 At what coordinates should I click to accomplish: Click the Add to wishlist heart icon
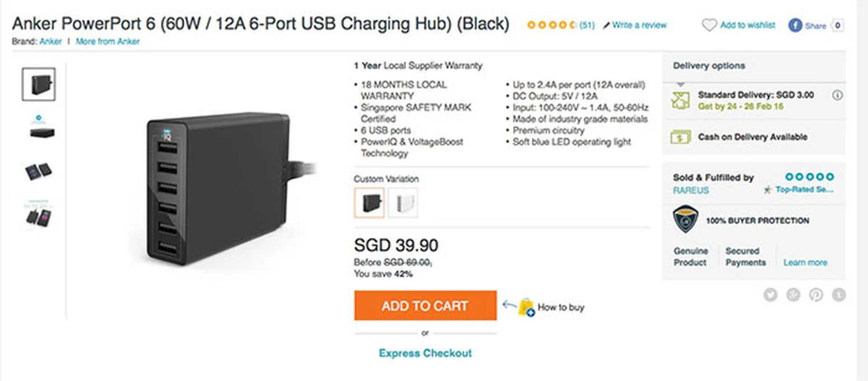(x=709, y=25)
